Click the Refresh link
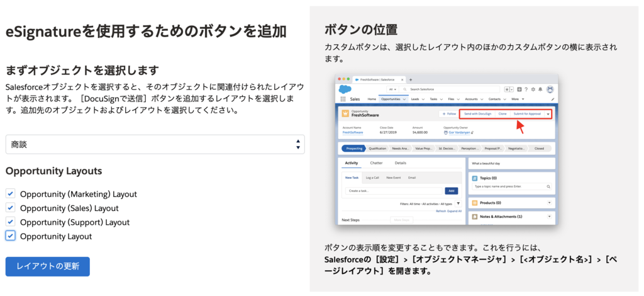Image resolution: width=644 pixels, height=296 pixels. (x=441, y=211)
